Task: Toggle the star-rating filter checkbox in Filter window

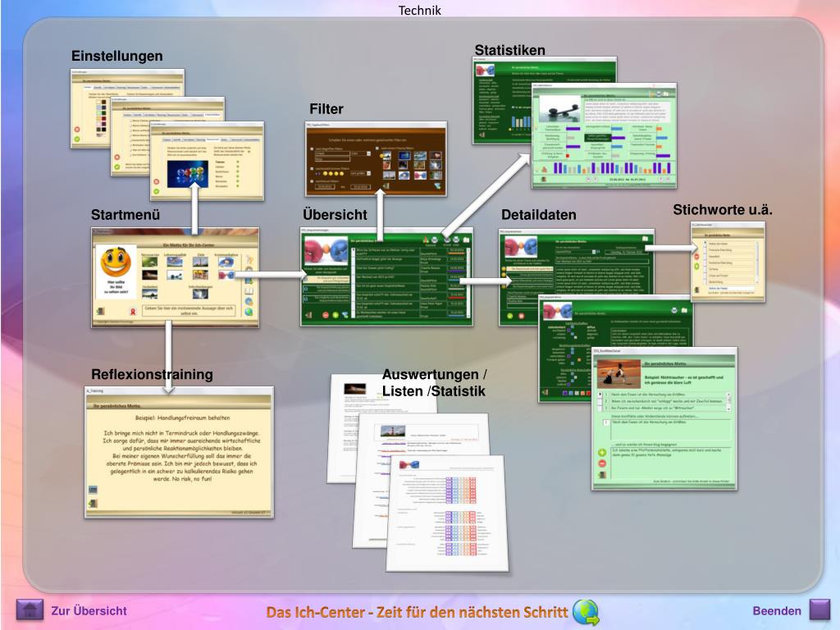Action: pos(313,169)
